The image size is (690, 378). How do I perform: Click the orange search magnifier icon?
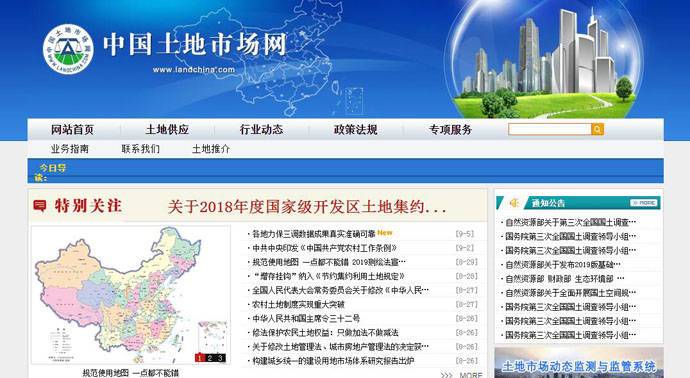tap(598, 129)
